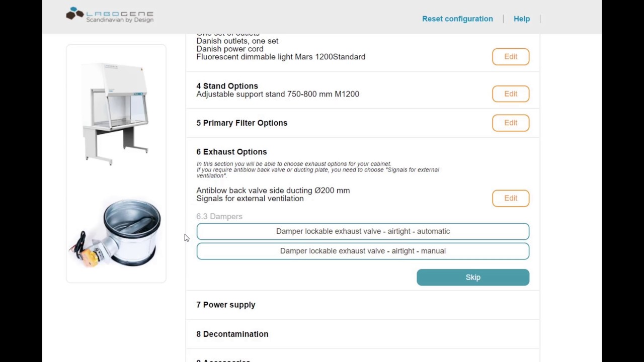
Task: Edit the Stand Options section
Action: (x=511, y=94)
